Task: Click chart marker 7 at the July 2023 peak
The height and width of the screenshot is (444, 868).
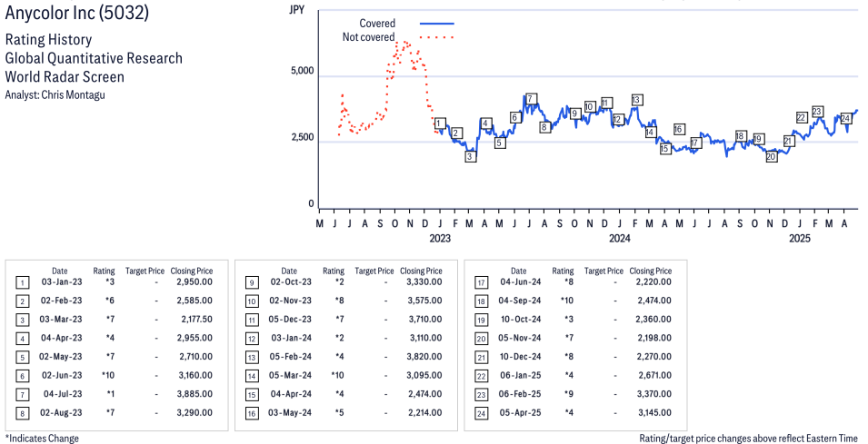Action: click(x=531, y=100)
